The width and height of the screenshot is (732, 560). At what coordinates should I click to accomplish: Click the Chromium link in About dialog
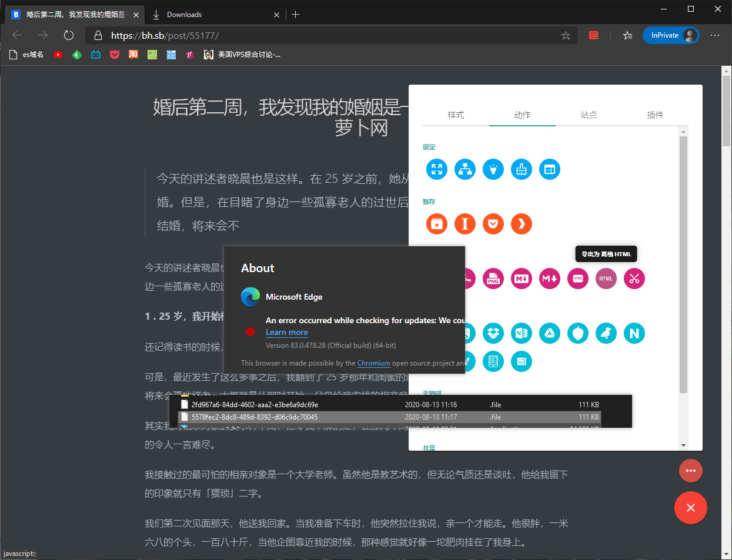tap(373, 363)
